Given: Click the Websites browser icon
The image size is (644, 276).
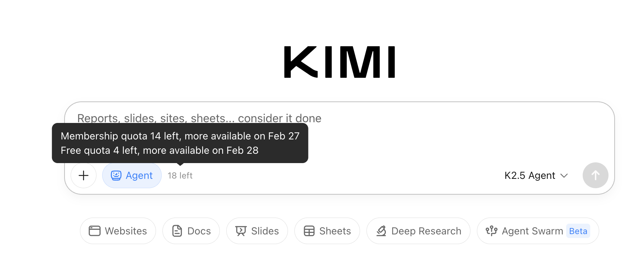Looking at the screenshot, I should point(95,231).
